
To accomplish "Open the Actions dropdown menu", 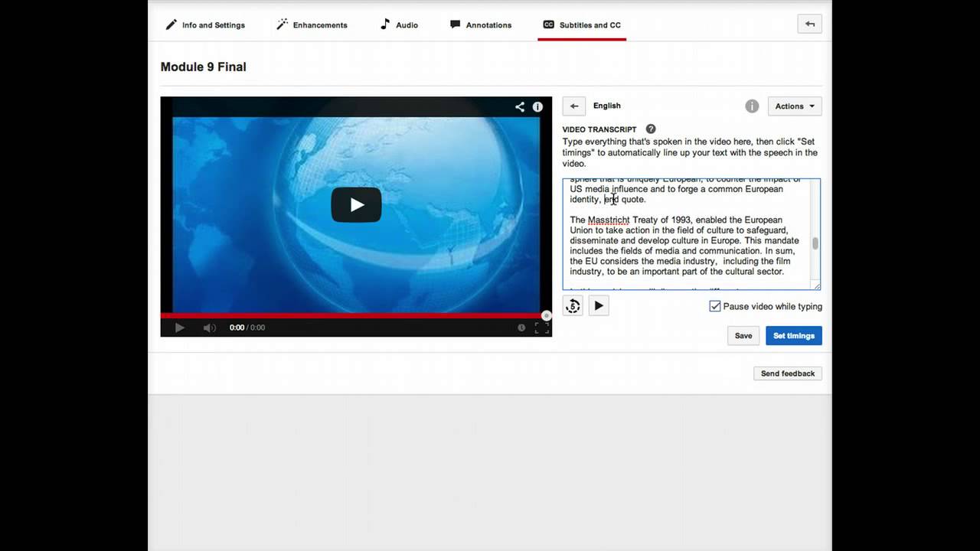I will pos(794,106).
